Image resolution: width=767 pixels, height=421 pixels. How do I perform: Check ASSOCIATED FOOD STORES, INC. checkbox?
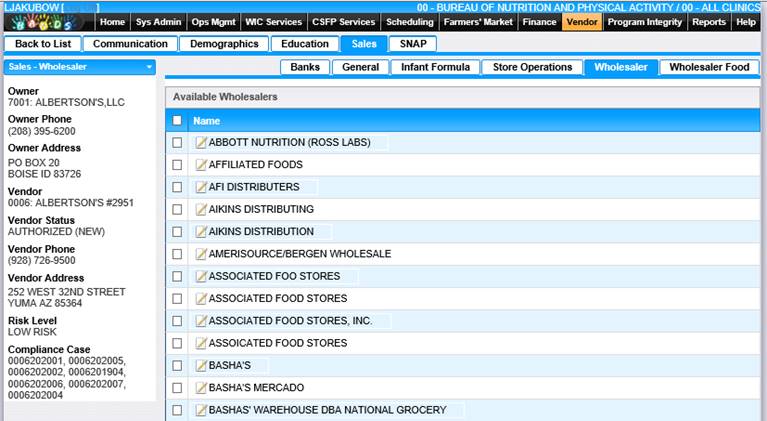[177, 321]
